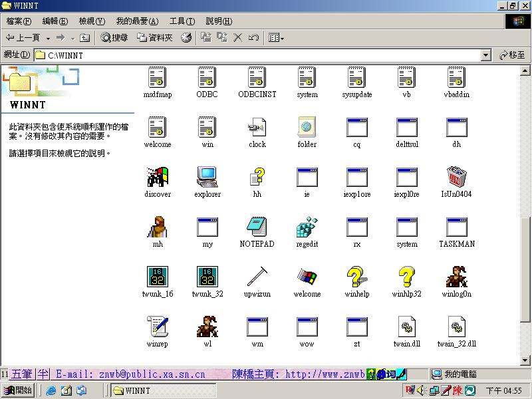Select the winhelp question mark icon
The width and height of the screenshot is (532, 399).
[357, 277]
